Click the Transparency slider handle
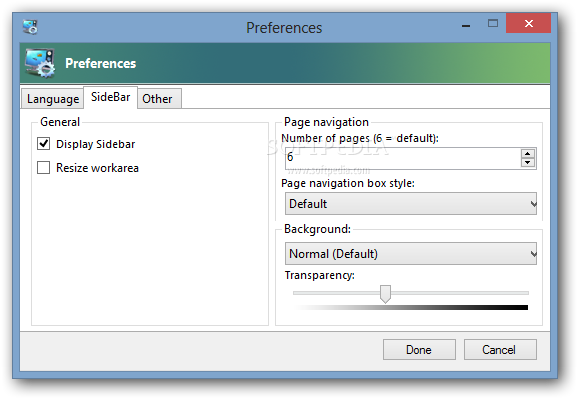Screen dimensions: 578x399 385,294
